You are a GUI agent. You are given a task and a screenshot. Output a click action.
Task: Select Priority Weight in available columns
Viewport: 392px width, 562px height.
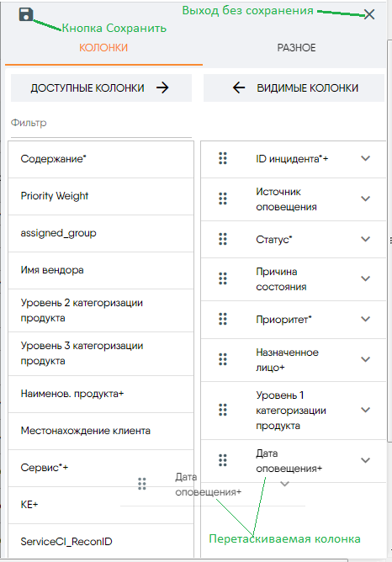[x=101, y=196]
